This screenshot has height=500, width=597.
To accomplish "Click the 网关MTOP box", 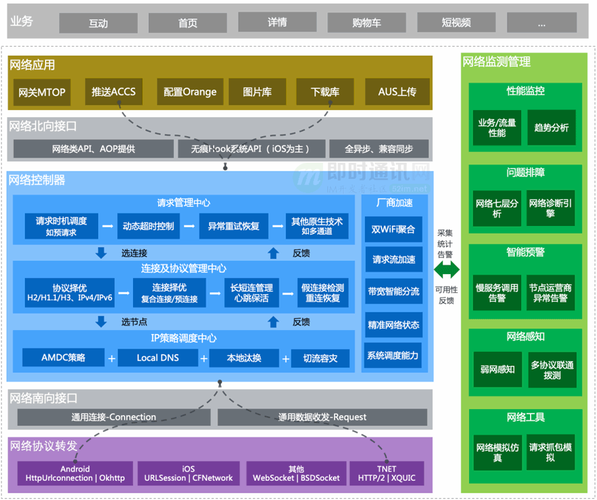I will pos(42,92).
